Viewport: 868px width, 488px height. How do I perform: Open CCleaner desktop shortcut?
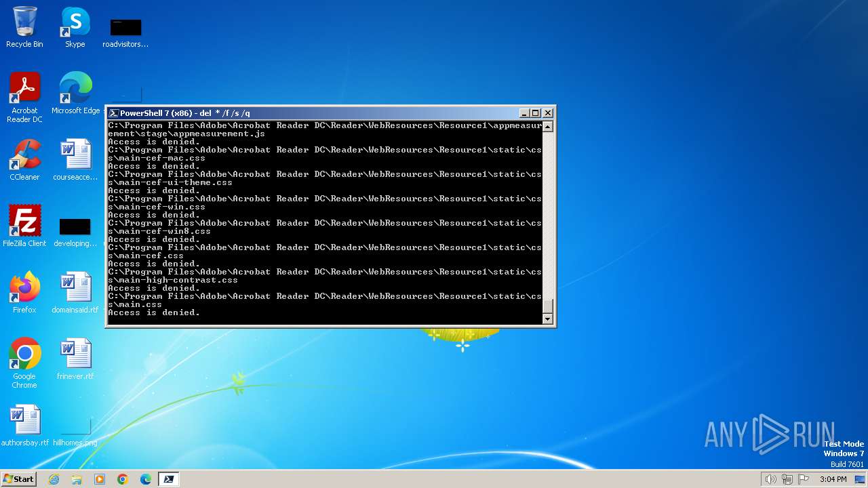[24, 160]
